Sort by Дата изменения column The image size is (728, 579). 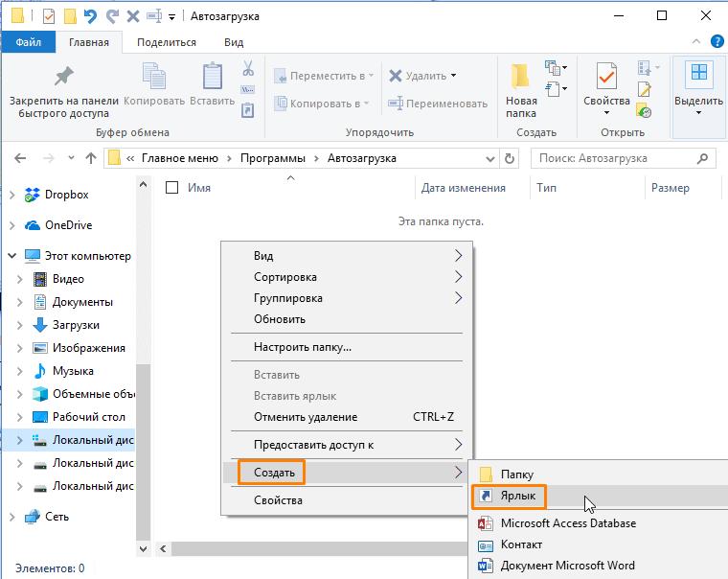click(463, 188)
